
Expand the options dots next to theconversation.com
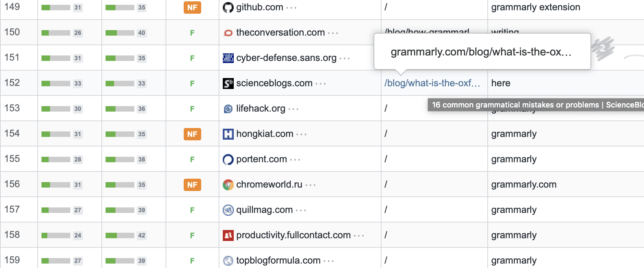[333, 33]
